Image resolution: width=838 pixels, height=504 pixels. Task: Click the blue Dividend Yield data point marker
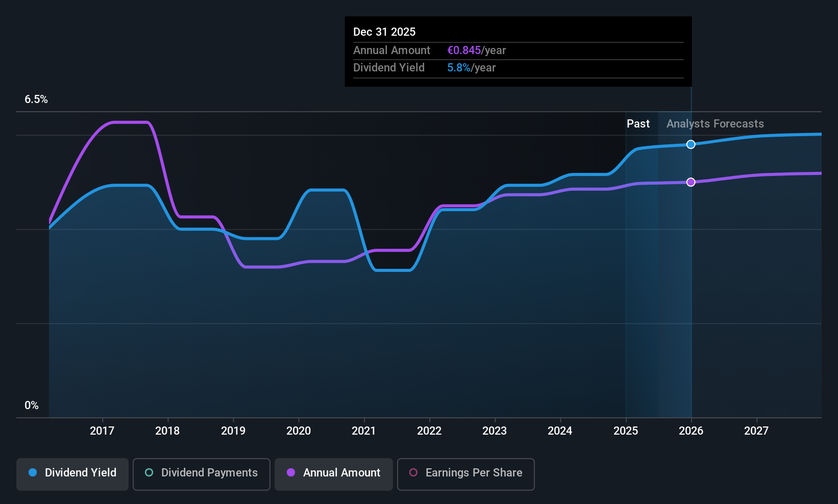coord(691,144)
